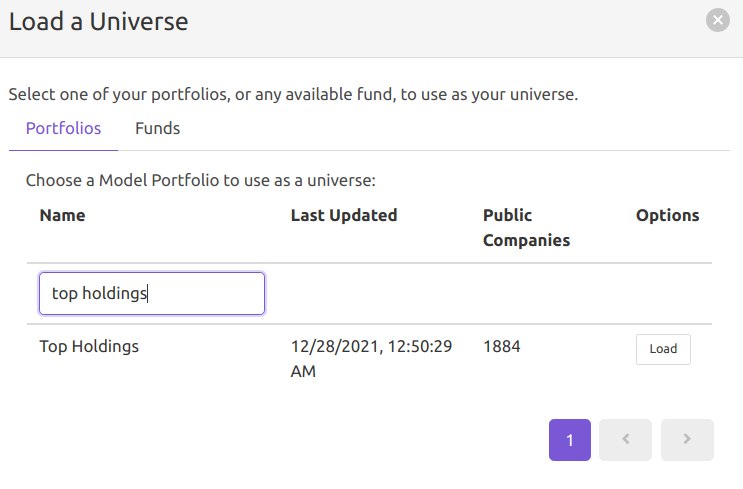
Task: Click the 12/28/2021 last updated date cell
Action: [x=371, y=358]
